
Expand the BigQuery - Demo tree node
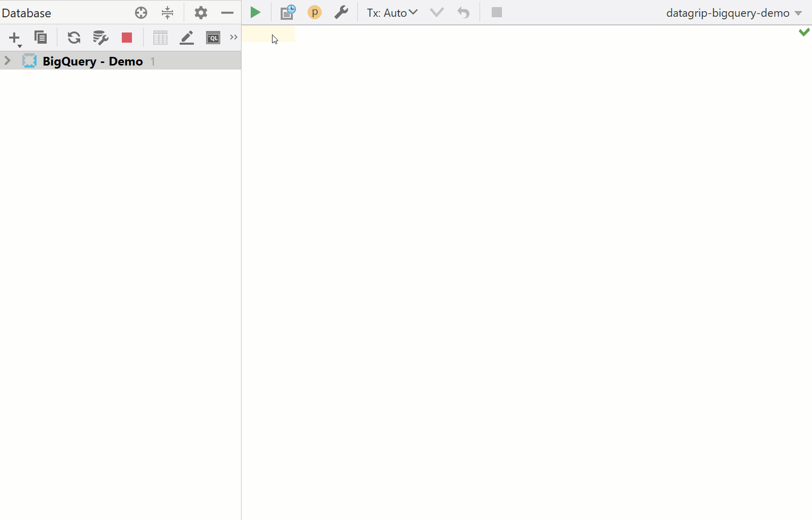[8, 61]
